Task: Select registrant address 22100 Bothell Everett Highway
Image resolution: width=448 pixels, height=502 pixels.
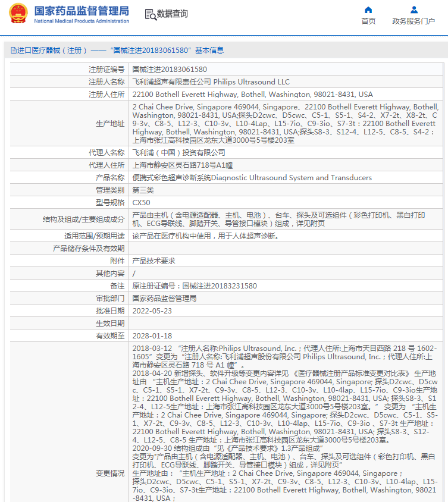Action: pyautogui.click(x=253, y=95)
